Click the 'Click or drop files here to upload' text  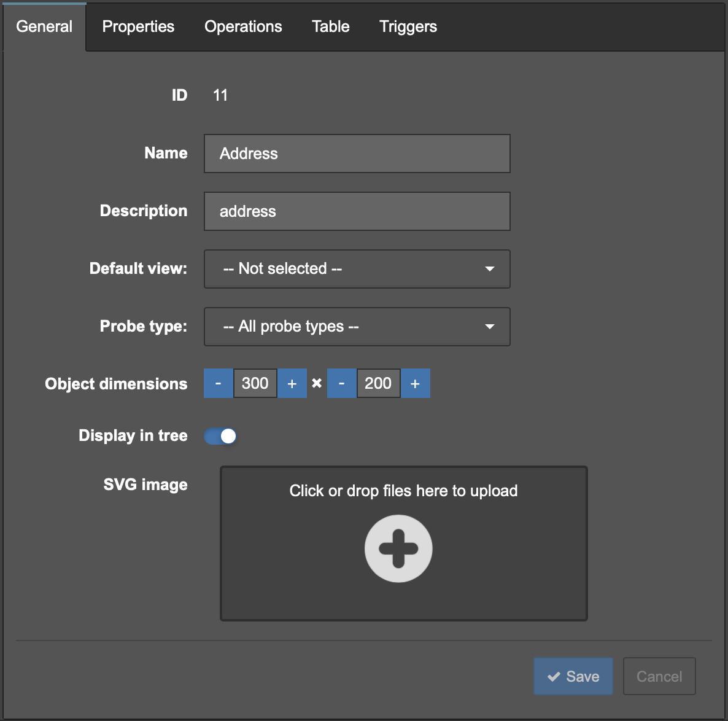point(403,491)
